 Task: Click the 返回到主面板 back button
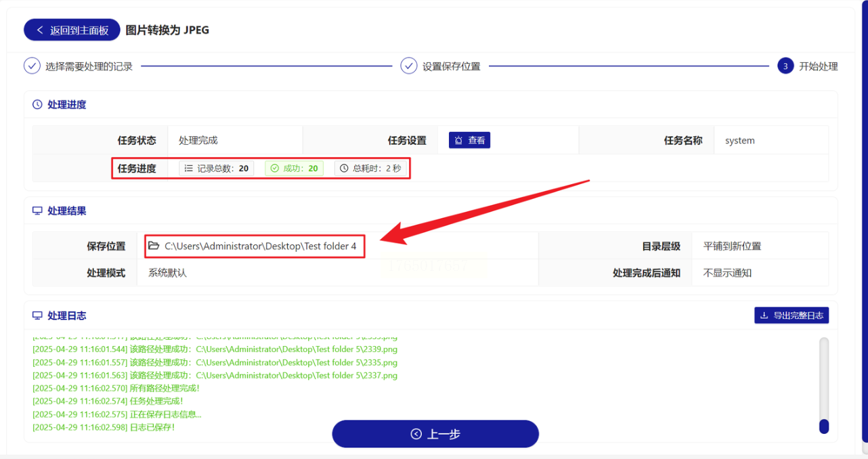(x=72, y=30)
